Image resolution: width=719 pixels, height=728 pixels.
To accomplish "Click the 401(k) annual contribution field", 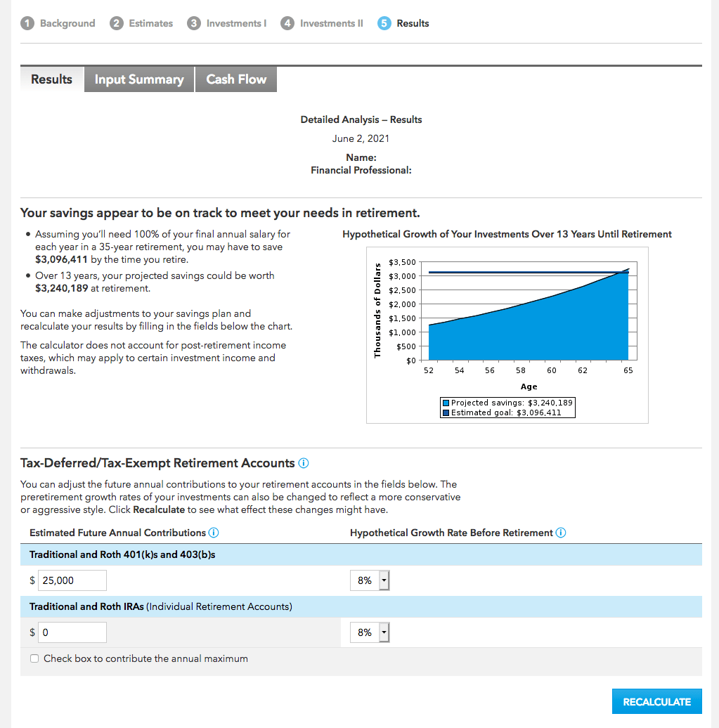I will [x=72, y=580].
